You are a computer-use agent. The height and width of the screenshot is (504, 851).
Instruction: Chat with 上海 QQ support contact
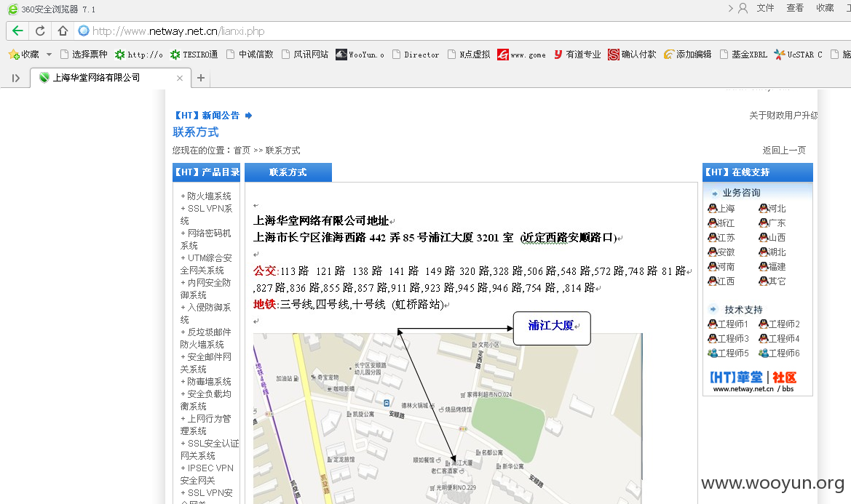[721, 209]
